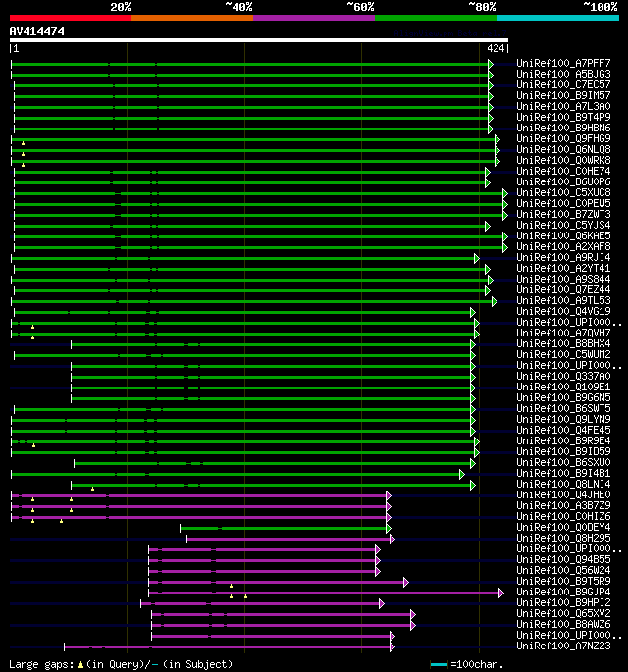The width and height of the screenshot is (628, 672).
Task: Open the UniRef100_C5XUC8 entry
Action: (x=563, y=192)
